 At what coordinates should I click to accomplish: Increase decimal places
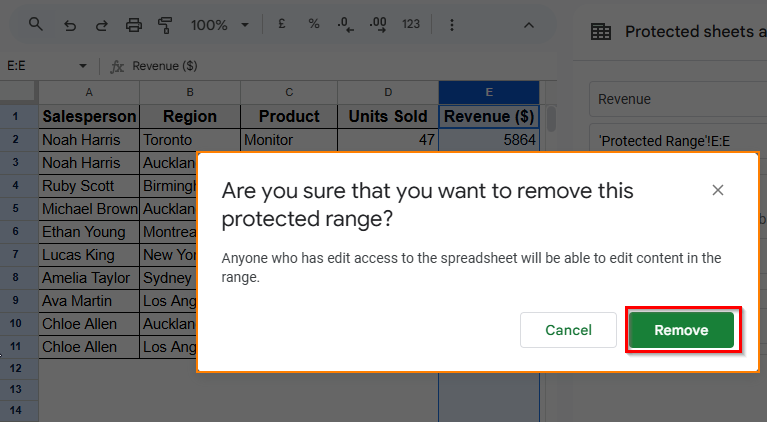coord(377,24)
